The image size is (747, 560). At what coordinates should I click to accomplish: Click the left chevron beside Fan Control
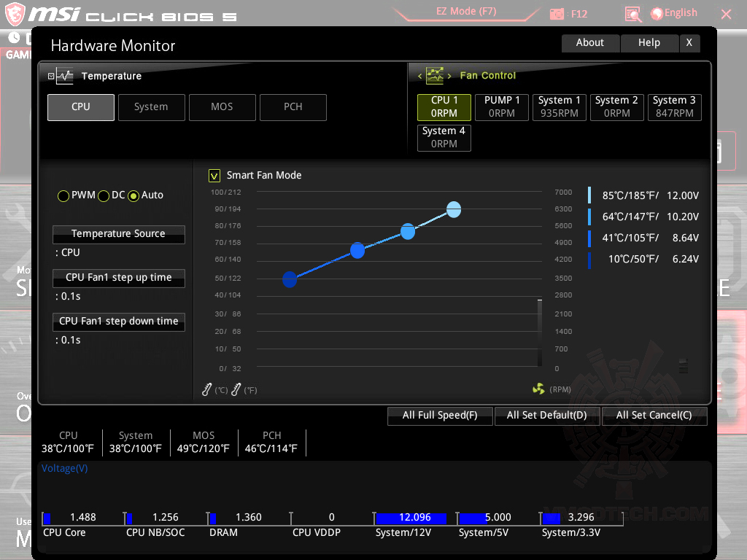419,75
